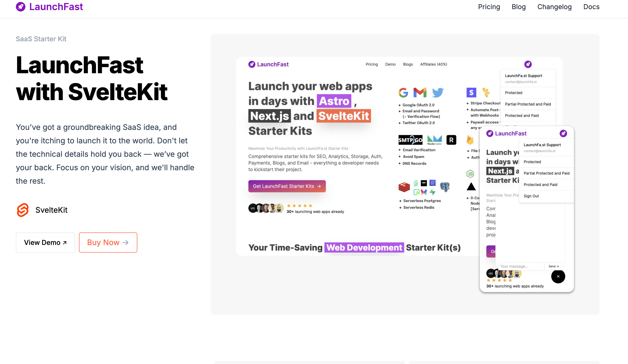Click the black Vercel triangle icon
The height and width of the screenshot is (364, 628).
[x=471, y=187]
